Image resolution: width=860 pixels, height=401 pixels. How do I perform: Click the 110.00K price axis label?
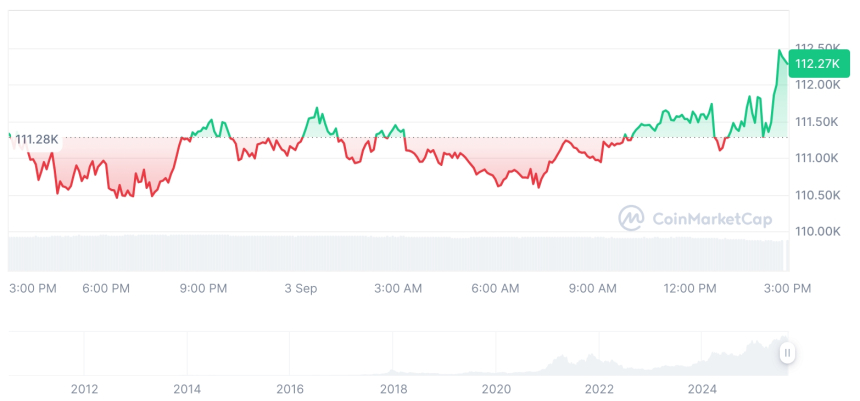click(818, 231)
